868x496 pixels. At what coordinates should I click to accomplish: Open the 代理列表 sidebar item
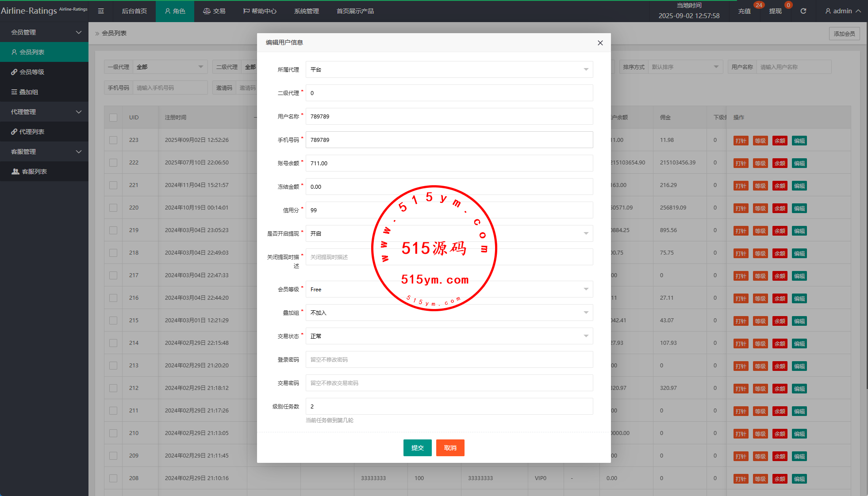point(32,132)
